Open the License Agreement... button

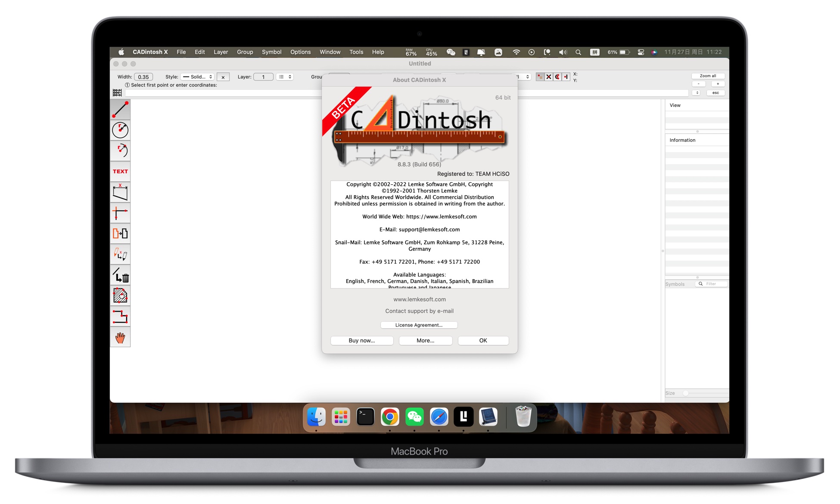419,325
